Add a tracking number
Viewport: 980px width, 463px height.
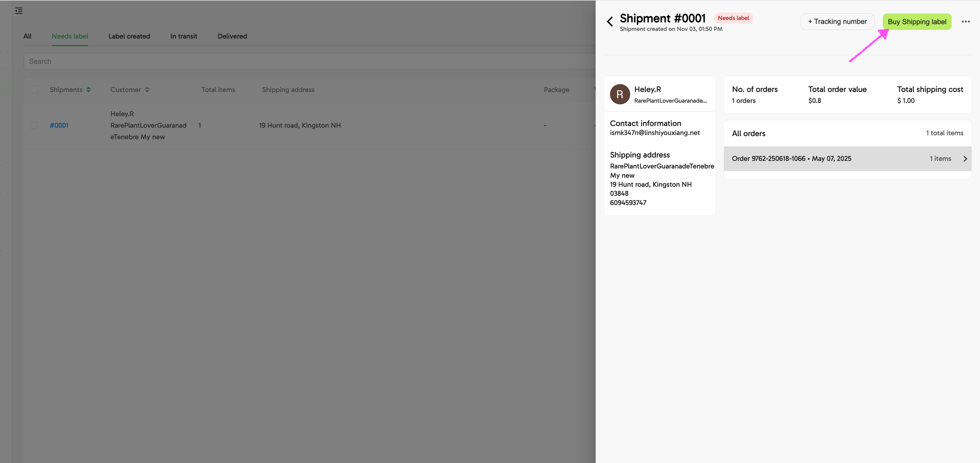coord(837,22)
